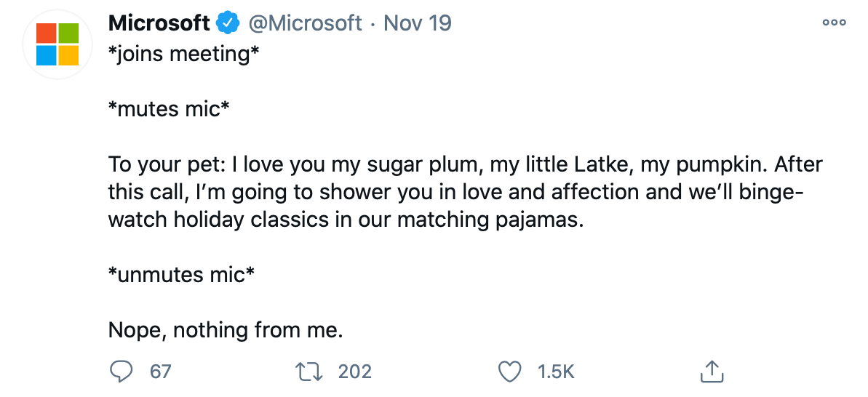Click the reply speech bubble icon

120,372
